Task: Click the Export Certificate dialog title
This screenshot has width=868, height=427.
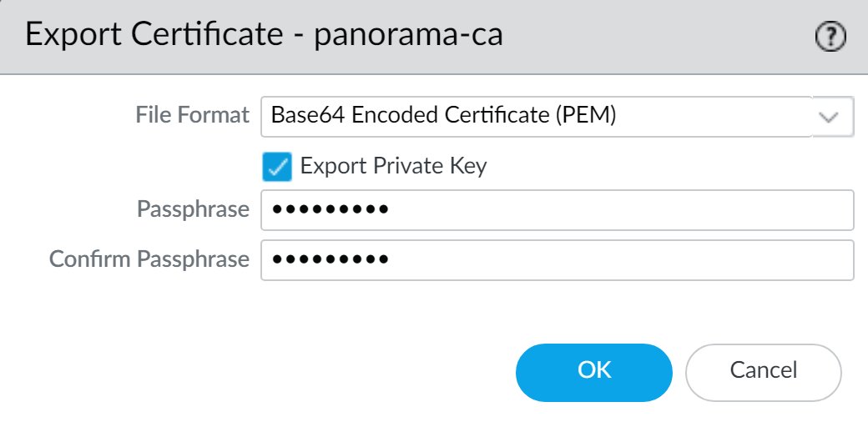Action: pyautogui.click(x=154, y=36)
